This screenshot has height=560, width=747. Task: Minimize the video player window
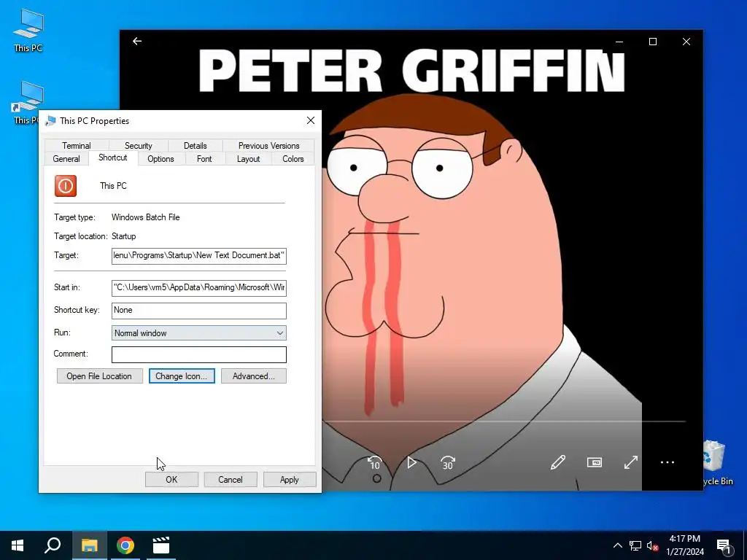pyautogui.click(x=619, y=42)
